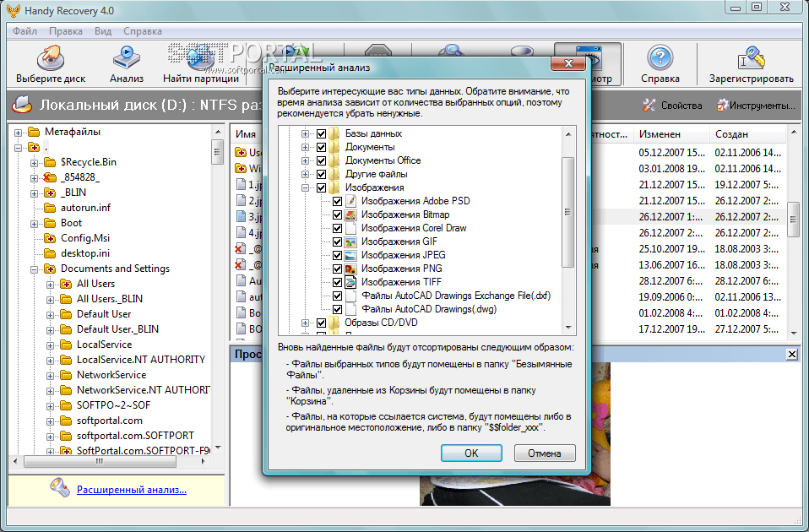Click Изображения Bitmap file type icon
Screen dimensions: 809x532
350,214
